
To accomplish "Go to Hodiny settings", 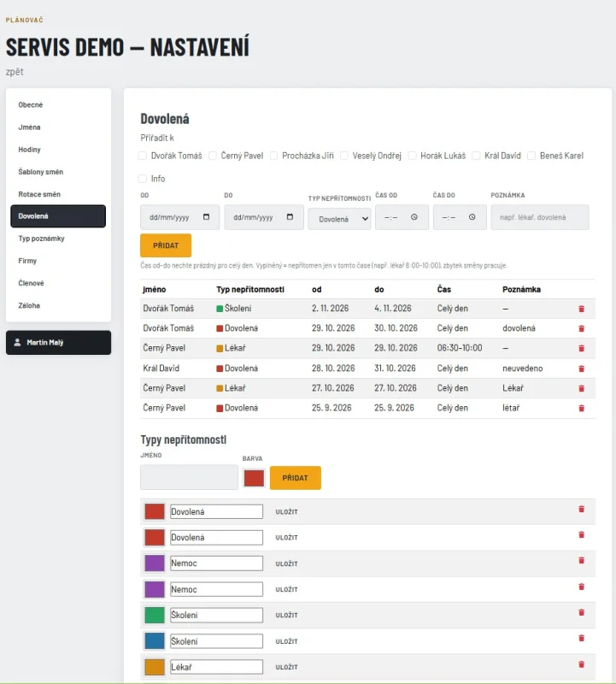I will [x=58, y=150].
